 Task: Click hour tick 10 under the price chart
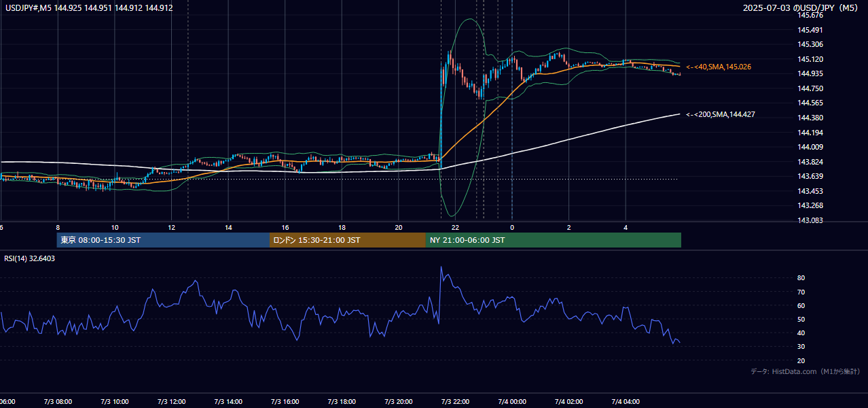coord(115,227)
